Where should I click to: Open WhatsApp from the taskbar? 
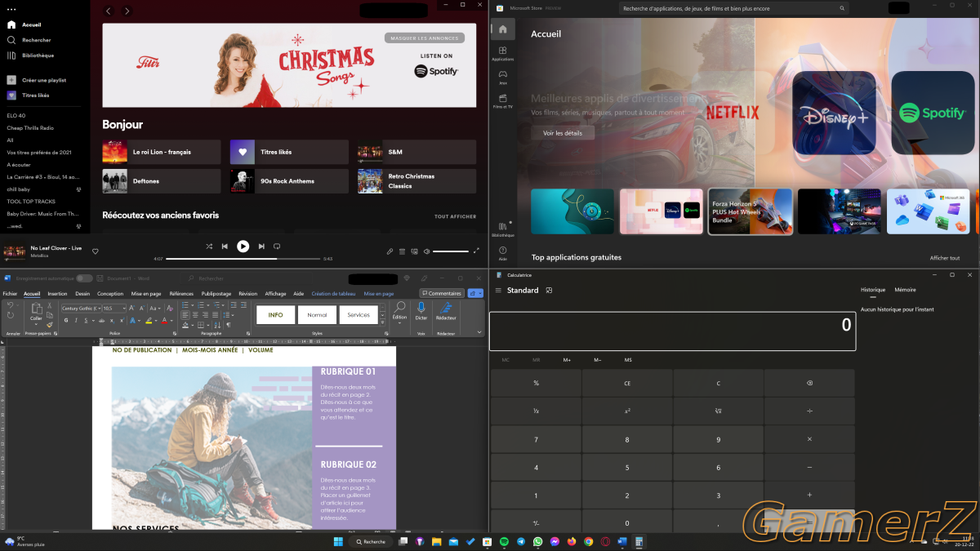coord(538,541)
